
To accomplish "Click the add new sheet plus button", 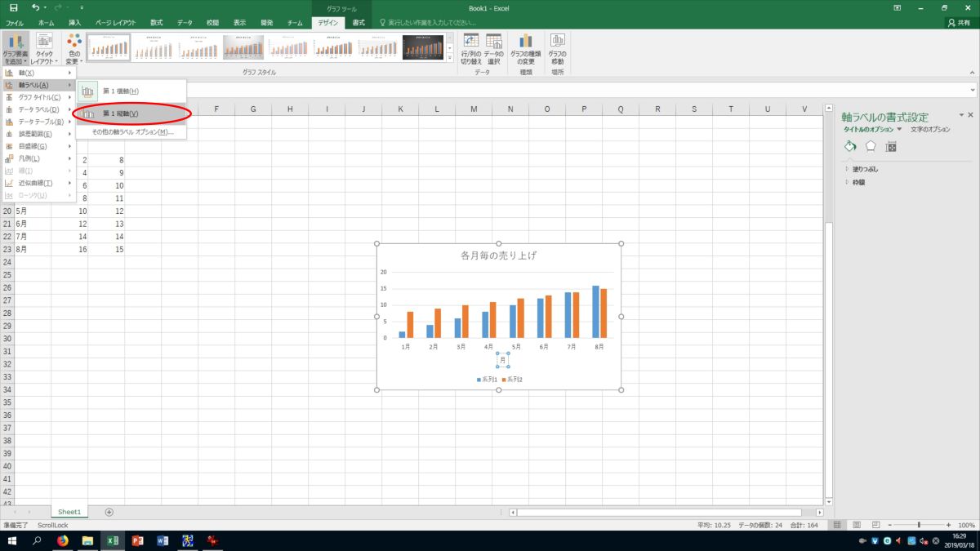I will pos(109,512).
